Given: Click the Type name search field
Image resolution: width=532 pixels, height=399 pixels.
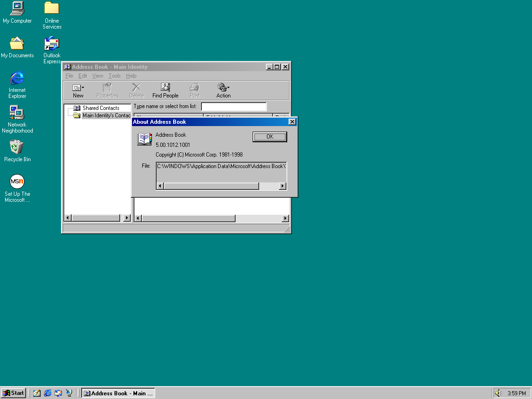Looking at the screenshot, I should [234, 107].
